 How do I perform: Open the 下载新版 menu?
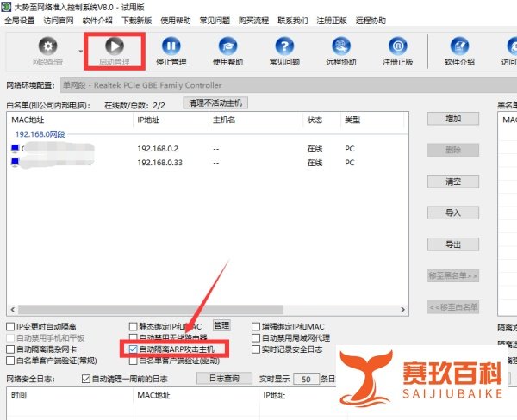[136, 21]
